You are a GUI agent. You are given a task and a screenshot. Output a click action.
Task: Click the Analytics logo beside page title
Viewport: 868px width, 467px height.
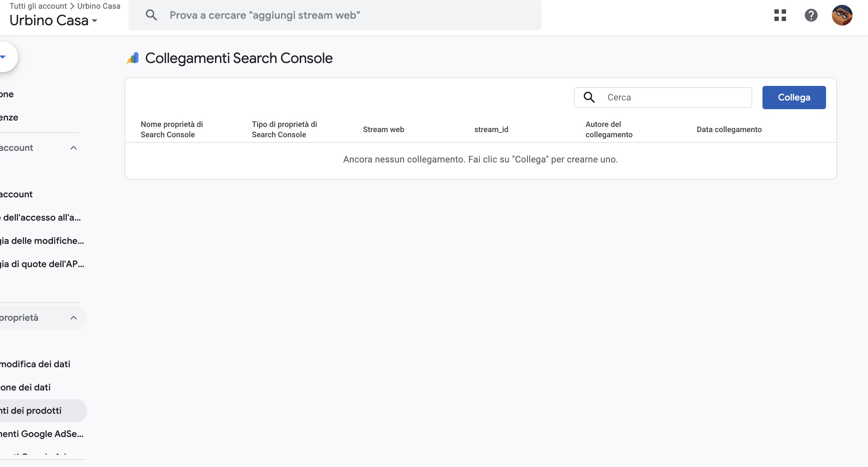[133, 58]
